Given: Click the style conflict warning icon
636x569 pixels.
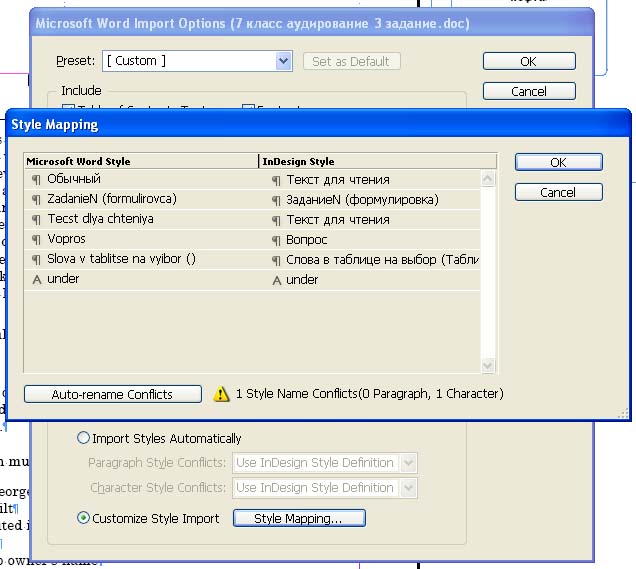Looking at the screenshot, I should (x=221, y=394).
